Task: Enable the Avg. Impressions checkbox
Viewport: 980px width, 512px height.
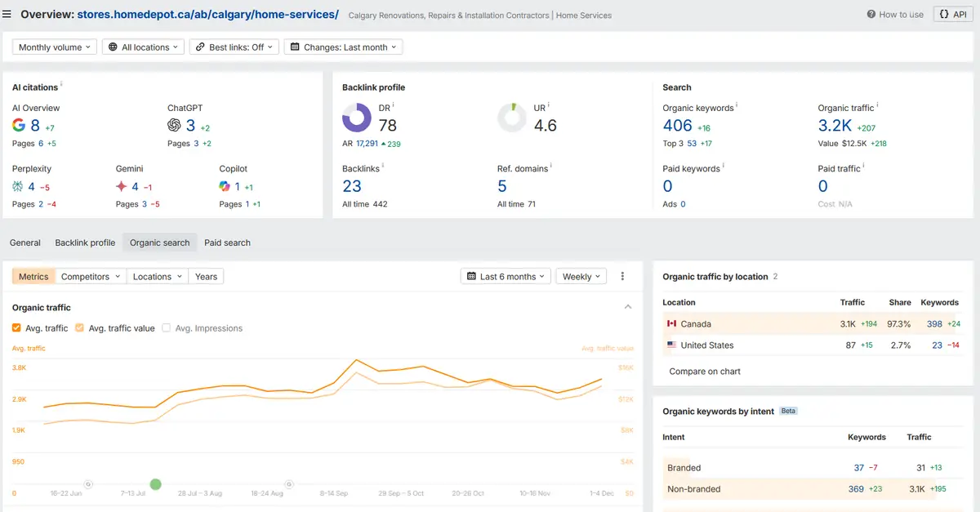Action: [x=167, y=328]
